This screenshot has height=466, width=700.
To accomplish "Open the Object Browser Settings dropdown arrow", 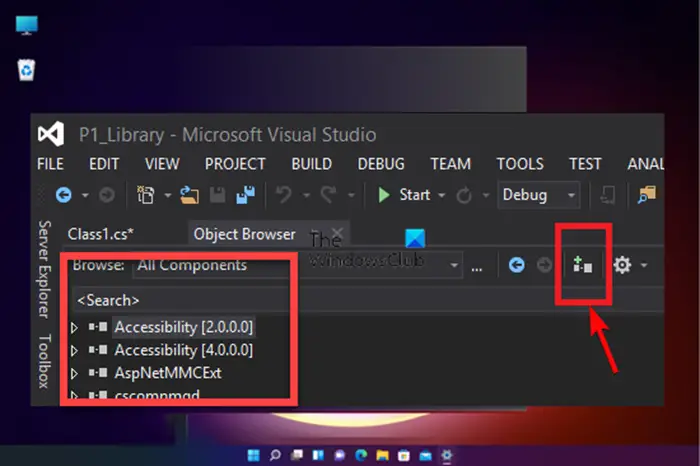I will pyautogui.click(x=644, y=265).
